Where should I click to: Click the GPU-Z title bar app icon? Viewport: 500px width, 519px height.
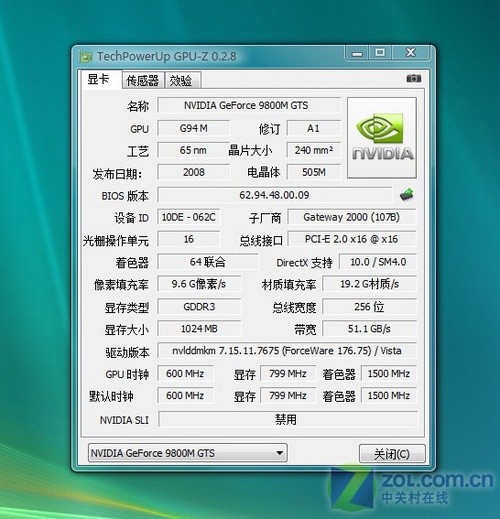(x=86, y=57)
